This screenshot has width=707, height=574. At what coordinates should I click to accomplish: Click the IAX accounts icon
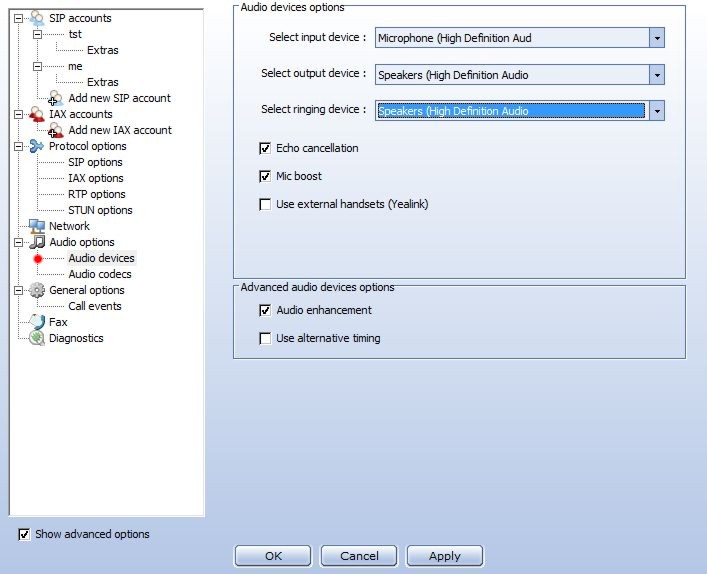pos(37,114)
